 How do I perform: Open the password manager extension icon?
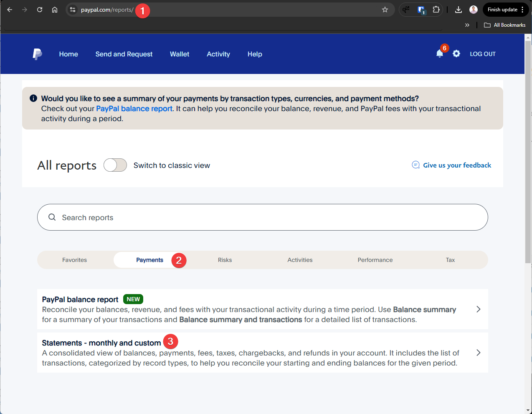421,10
